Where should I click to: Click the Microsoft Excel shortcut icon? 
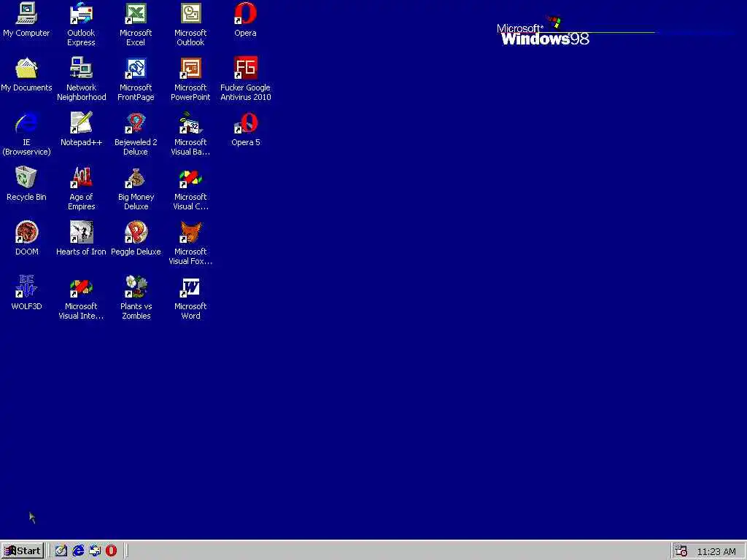(x=136, y=13)
